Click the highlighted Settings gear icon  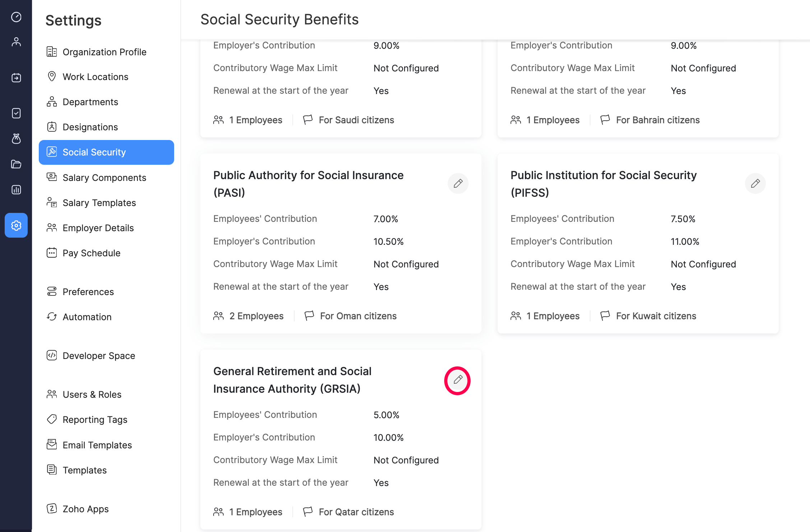pyautogui.click(x=16, y=225)
